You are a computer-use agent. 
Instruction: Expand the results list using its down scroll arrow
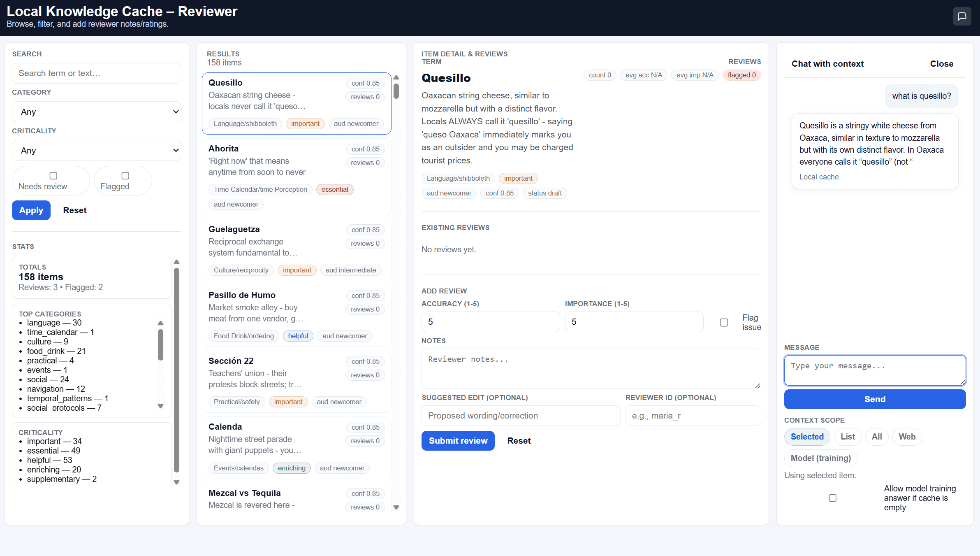tap(396, 507)
